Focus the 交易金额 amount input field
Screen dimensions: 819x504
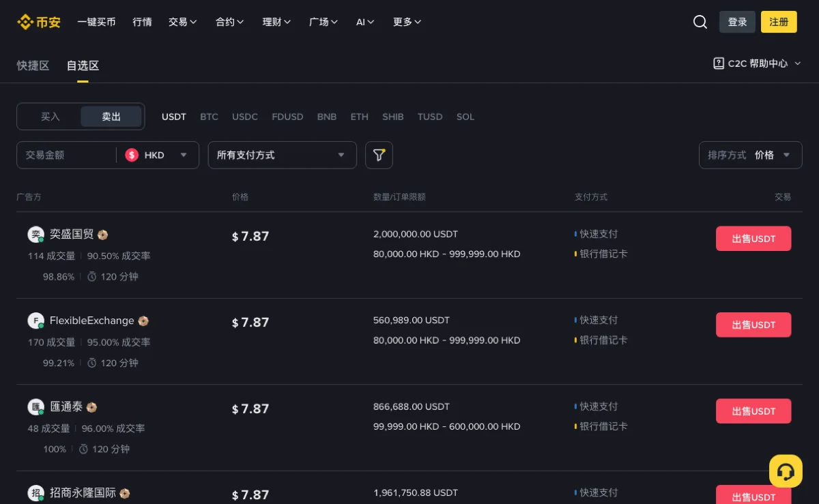(x=66, y=155)
